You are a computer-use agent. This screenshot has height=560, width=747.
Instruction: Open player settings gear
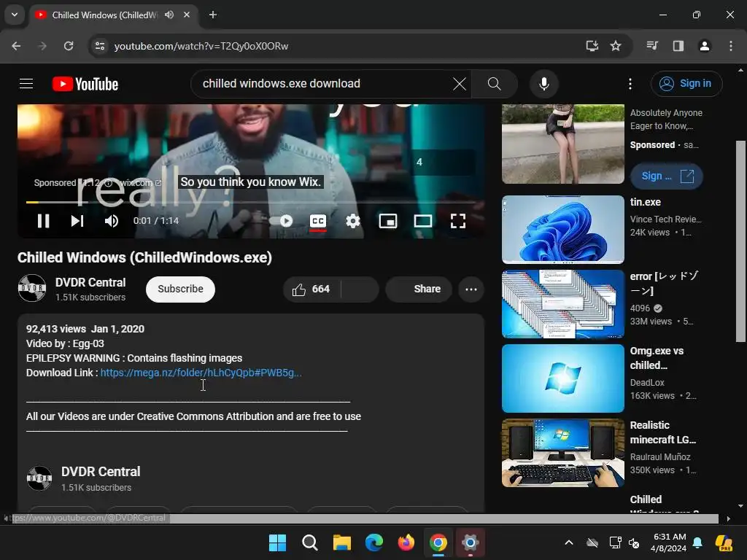353,220
